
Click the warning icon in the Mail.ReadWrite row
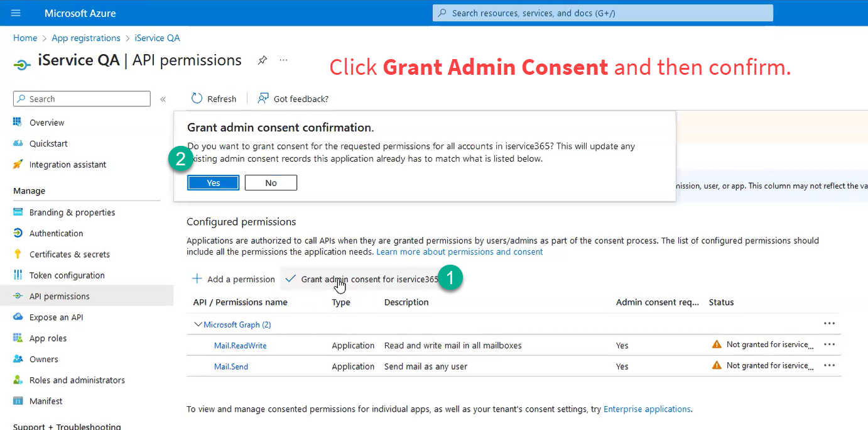tap(717, 345)
